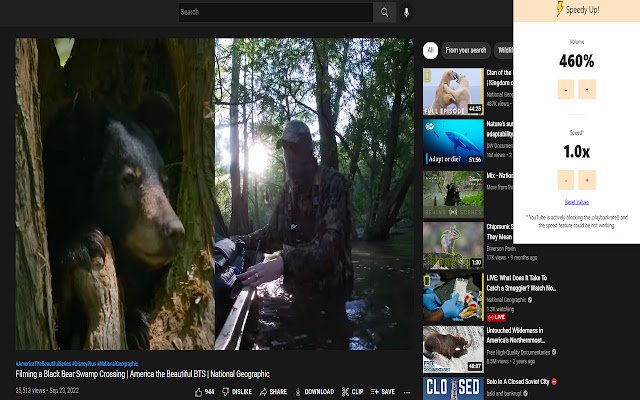Click the main bear swamp video player
Viewport: 640px width, 400px height.
[x=215, y=194]
